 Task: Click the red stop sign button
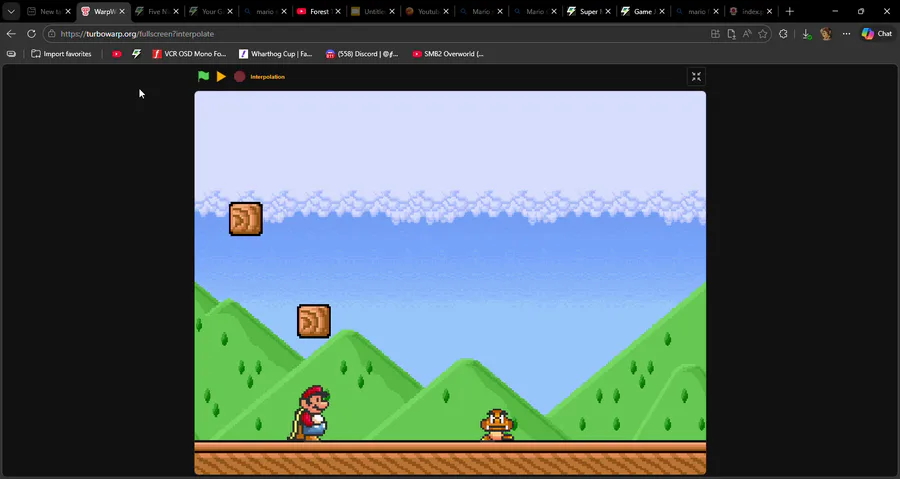(x=239, y=76)
